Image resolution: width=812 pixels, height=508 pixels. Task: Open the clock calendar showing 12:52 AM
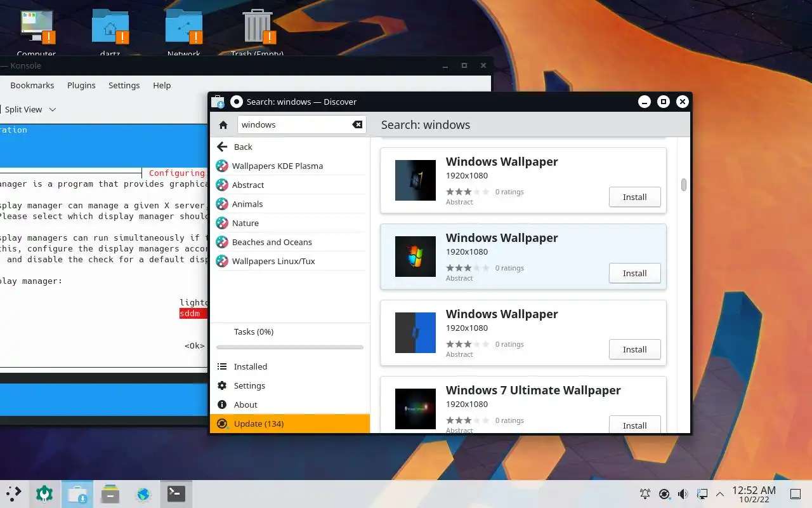coord(754,494)
